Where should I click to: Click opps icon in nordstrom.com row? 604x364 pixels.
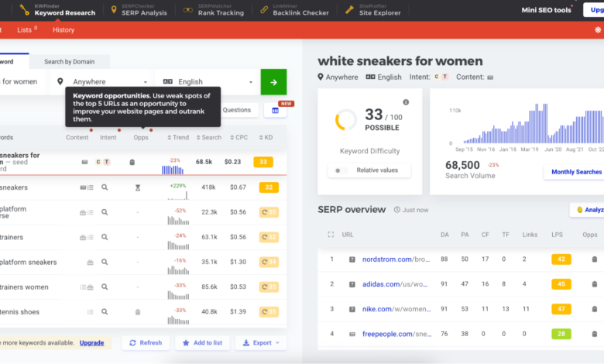[x=595, y=259]
